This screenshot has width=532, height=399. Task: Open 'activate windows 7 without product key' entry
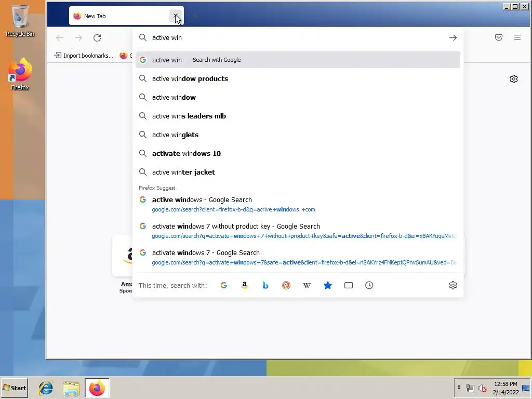click(298, 231)
